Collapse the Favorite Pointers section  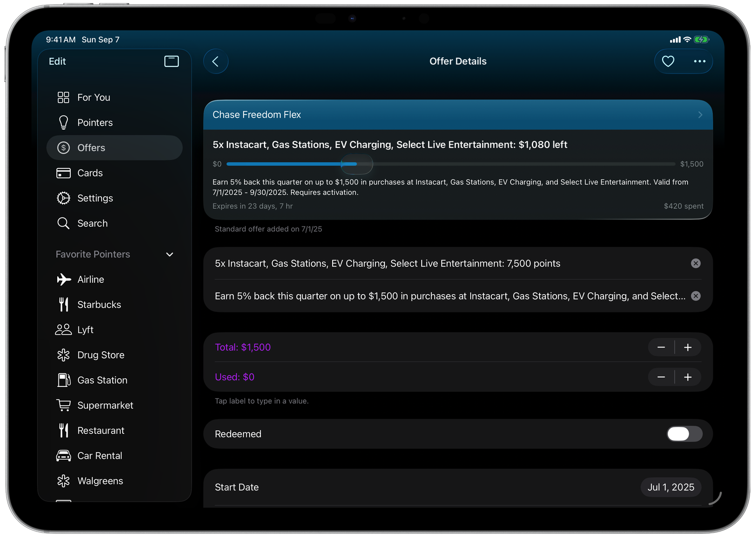pyautogui.click(x=170, y=255)
